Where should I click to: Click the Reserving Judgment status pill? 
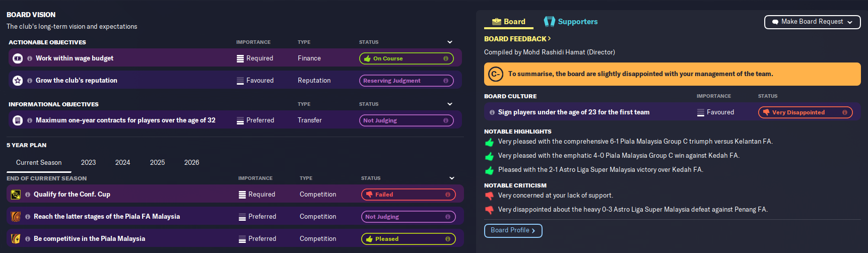tap(406, 81)
